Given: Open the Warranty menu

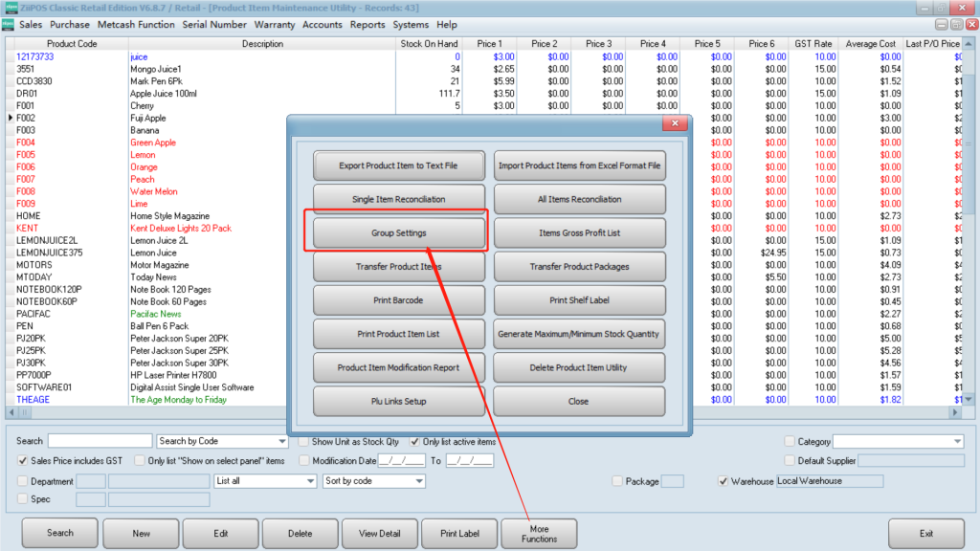Looking at the screenshot, I should coord(275,25).
